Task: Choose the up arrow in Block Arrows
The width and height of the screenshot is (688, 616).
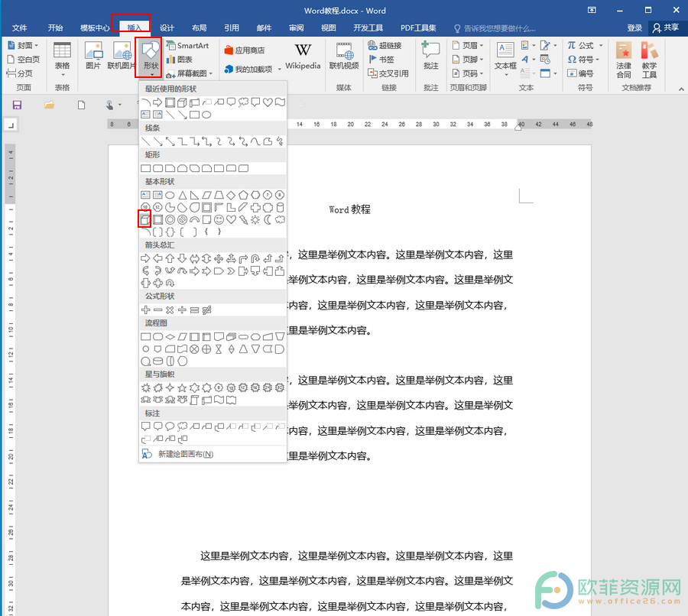Action: click(170, 258)
